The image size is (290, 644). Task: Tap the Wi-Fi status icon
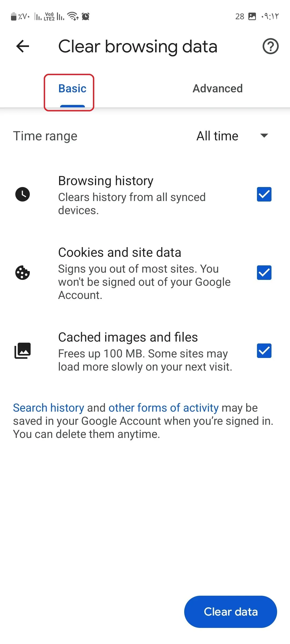[x=73, y=16]
